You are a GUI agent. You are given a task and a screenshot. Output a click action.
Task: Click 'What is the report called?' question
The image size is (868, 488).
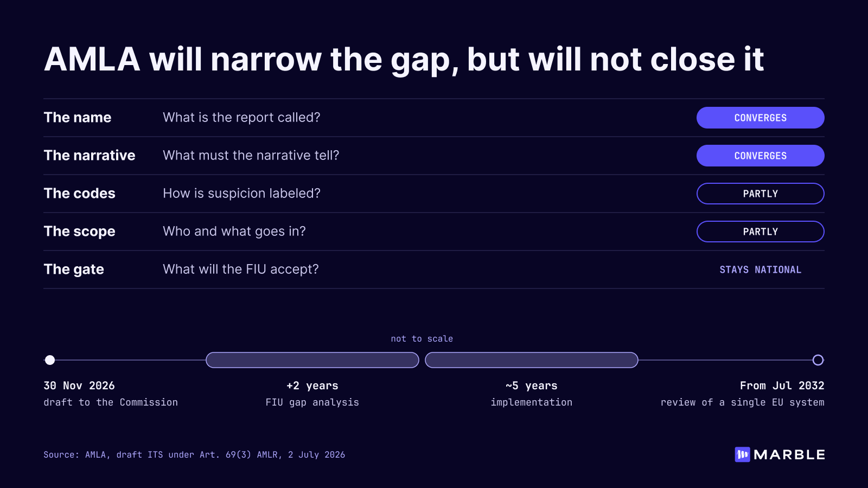(x=241, y=118)
